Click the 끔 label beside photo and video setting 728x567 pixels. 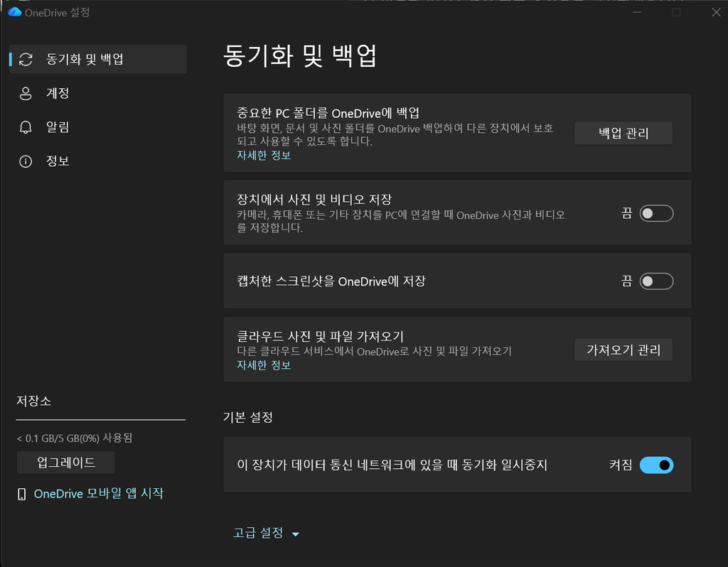point(627,213)
